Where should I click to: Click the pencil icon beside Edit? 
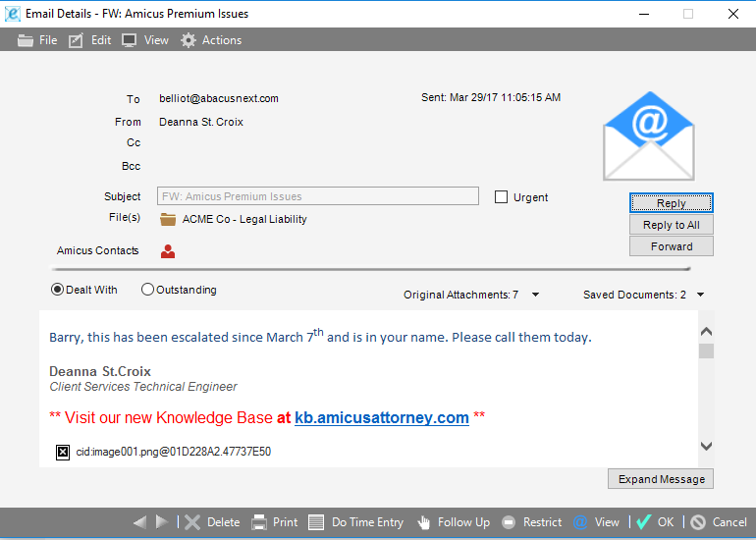pos(76,40)
